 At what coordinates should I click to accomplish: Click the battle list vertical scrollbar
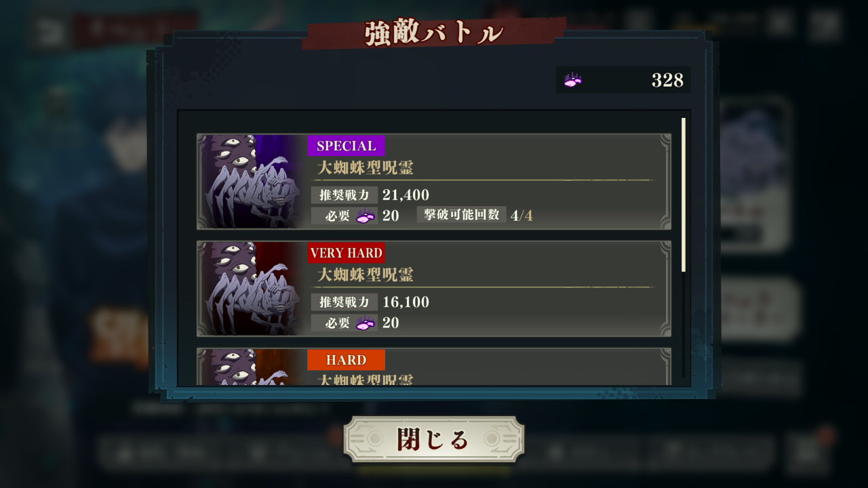click(684, 195)
